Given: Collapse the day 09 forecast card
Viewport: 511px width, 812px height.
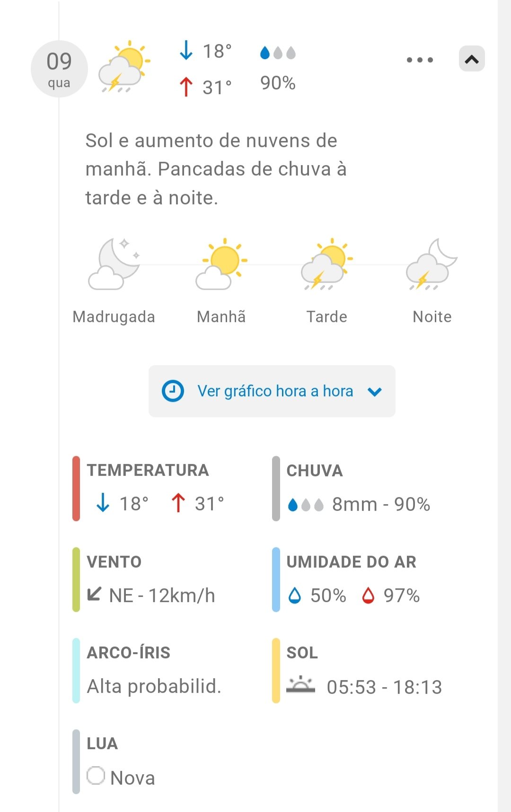Looking at the screenshot, I should coord(472,59).
